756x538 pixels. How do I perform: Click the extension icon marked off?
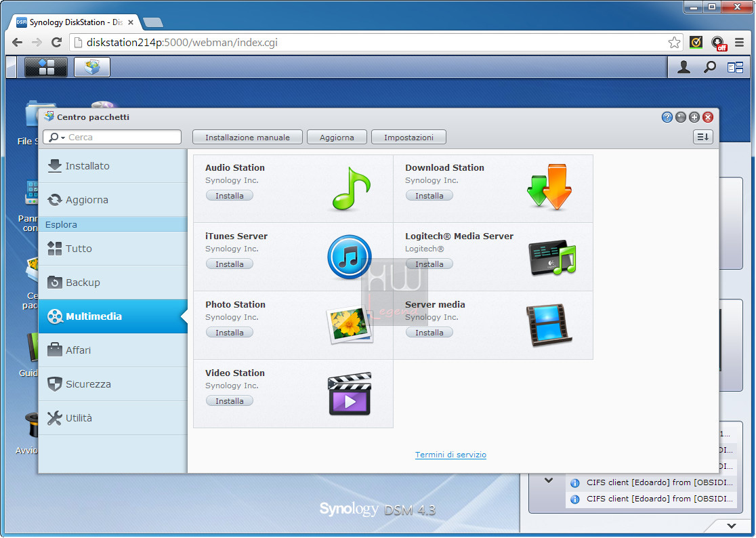tap(719, 43)
